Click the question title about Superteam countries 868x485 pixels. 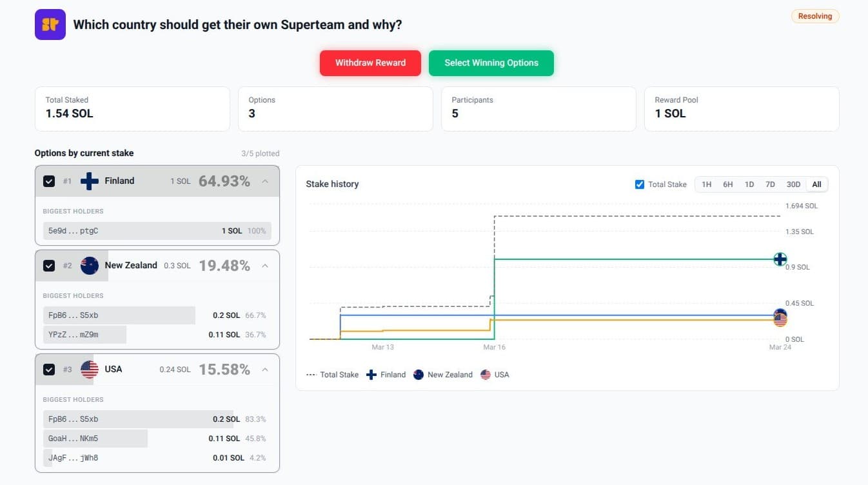coord(237,25)
